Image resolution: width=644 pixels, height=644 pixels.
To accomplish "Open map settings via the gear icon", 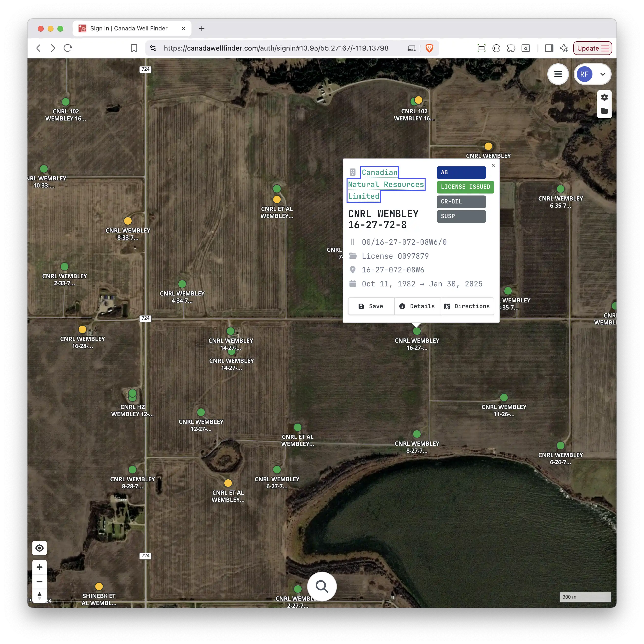I will click(604, 97).
